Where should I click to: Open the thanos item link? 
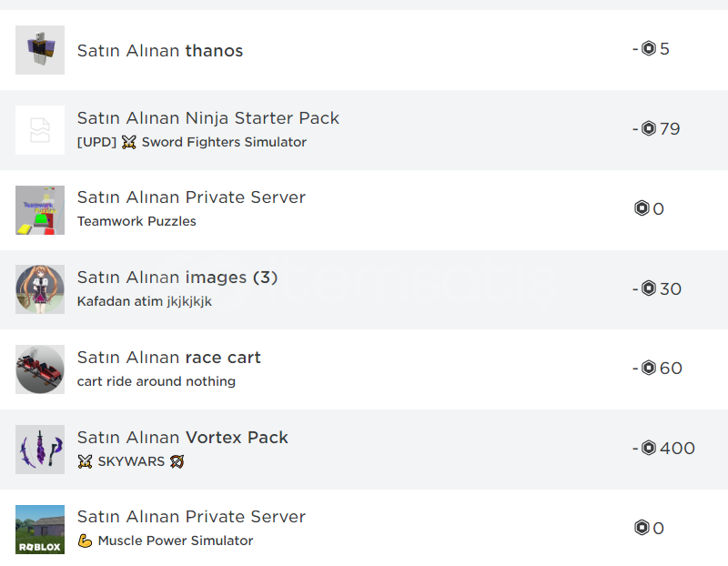point(214,51)
